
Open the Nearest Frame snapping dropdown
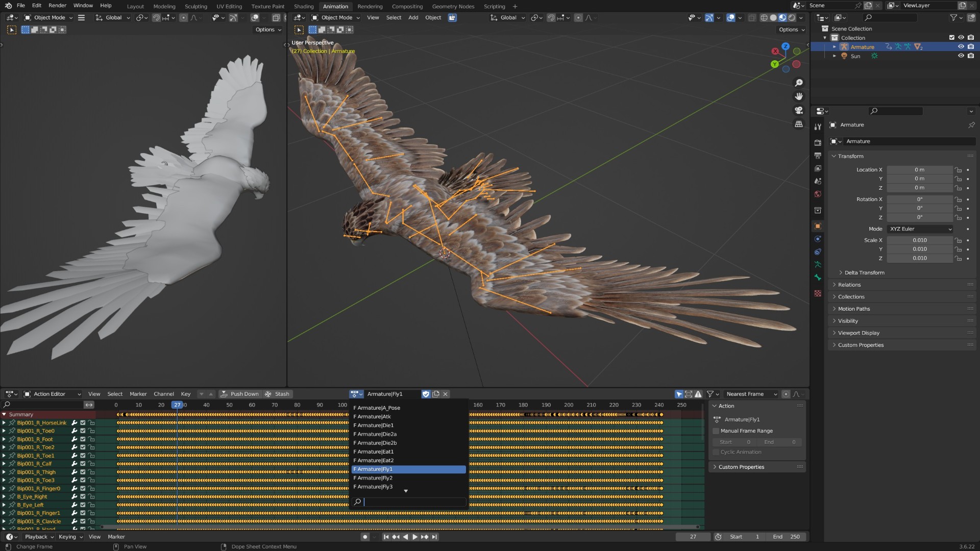751,394
